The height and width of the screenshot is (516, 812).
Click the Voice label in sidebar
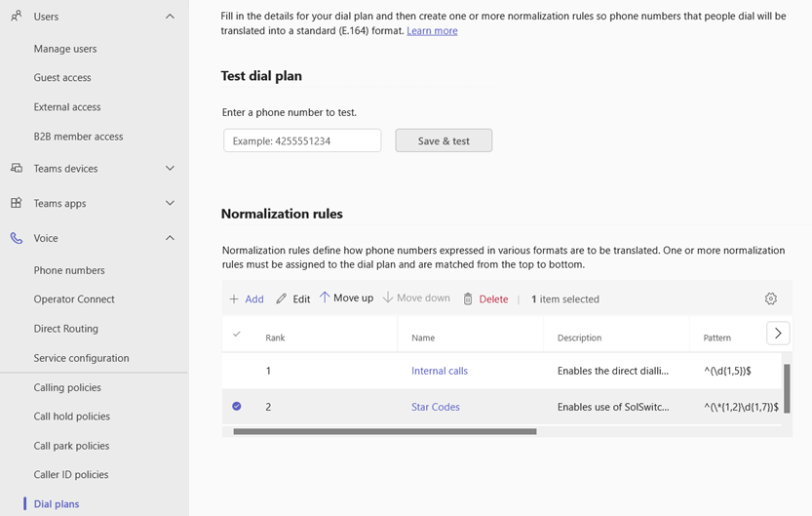(x=46, y=238)
